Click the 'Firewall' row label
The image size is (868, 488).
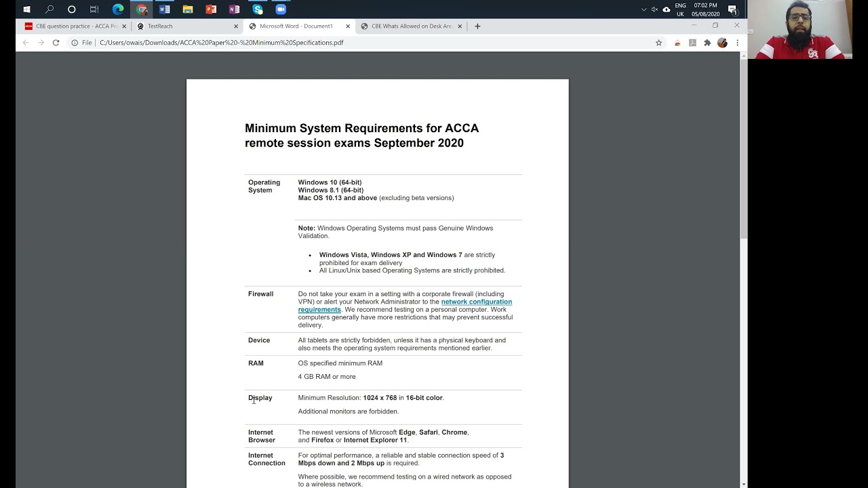click(260, 294)
